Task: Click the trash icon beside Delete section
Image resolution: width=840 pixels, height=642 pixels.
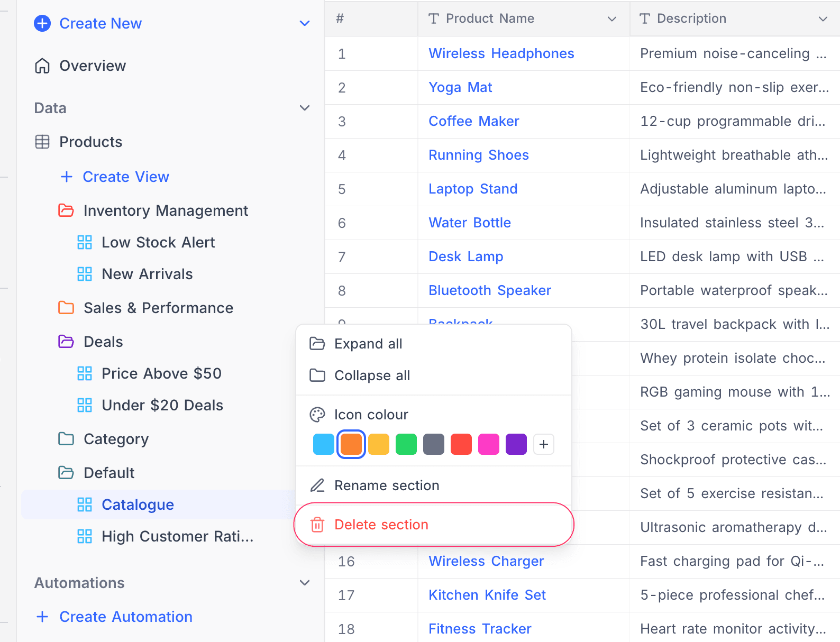Action: pos(317,525)
